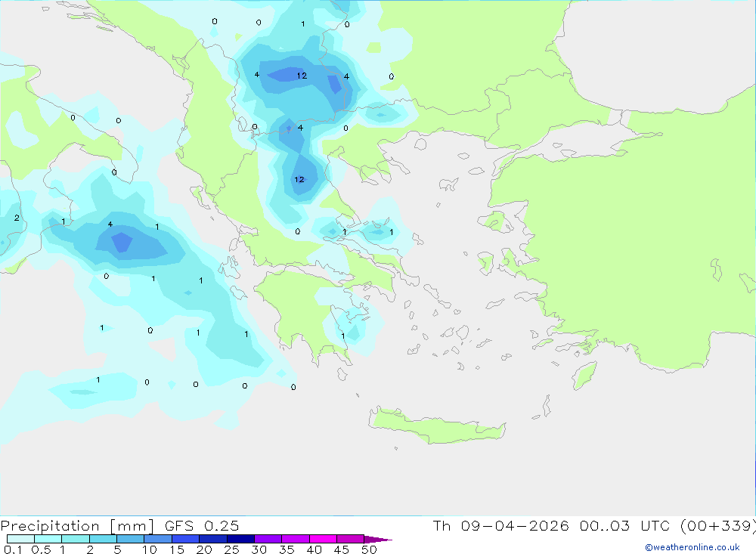Click the '(00+339)' forecast offset text
The width and height of the screenshot is (756, 554).
point(718,525)
